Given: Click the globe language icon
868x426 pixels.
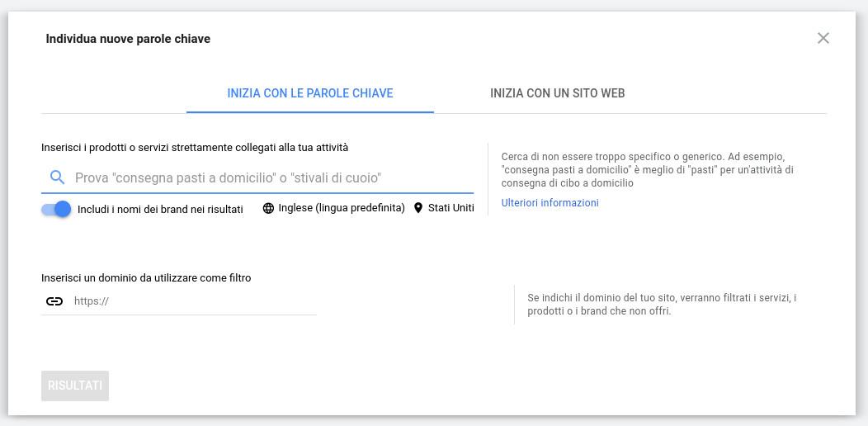Looking at the screenshot, I should [268, 208].
